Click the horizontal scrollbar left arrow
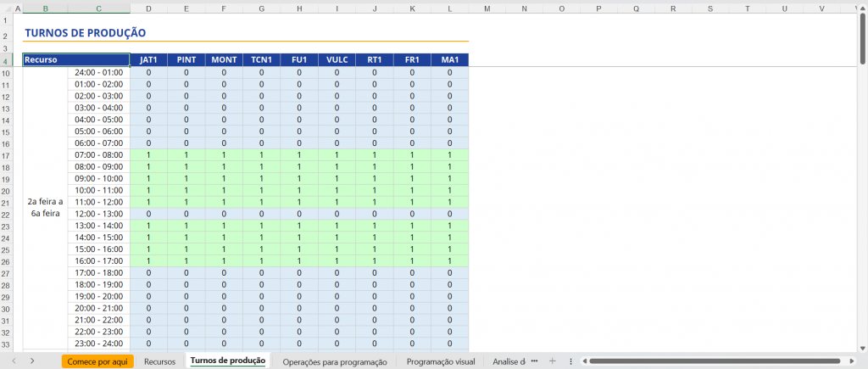Image resolution: width=868 pixels, height=369 pixels. pos(582,361)
